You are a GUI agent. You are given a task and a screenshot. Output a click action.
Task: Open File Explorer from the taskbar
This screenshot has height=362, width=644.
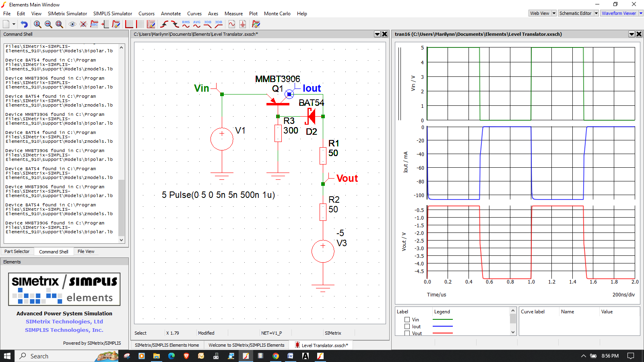156,356
